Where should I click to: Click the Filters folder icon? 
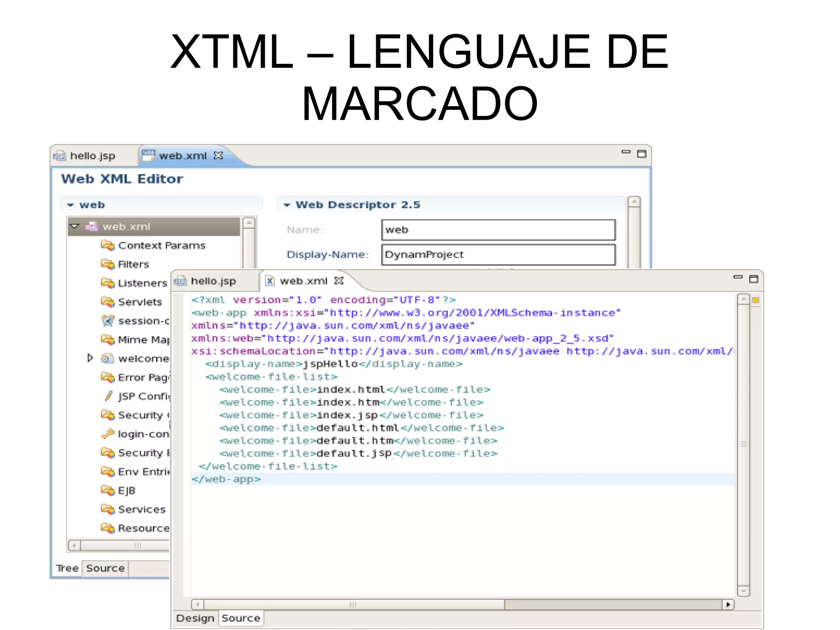coord(107,264)
